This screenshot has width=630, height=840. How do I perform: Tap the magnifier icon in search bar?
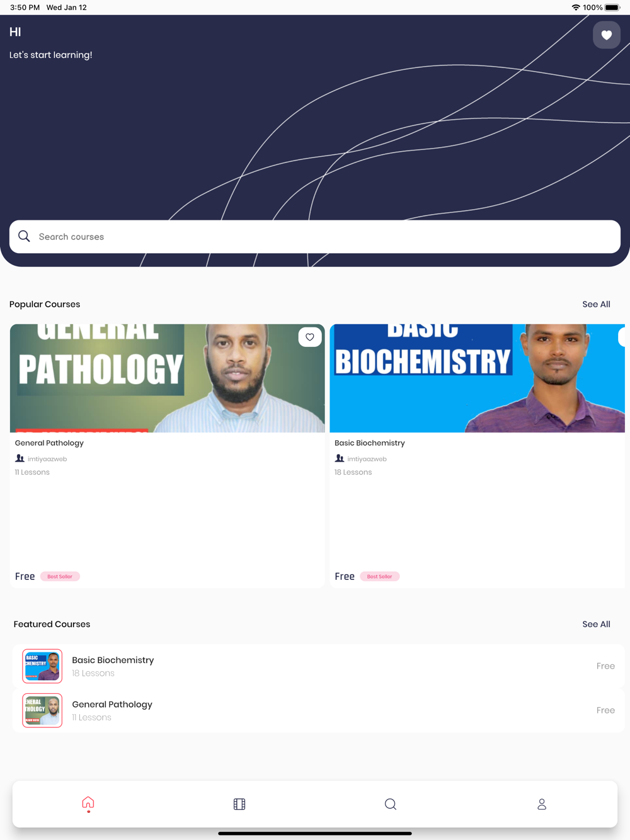tap(24, 236)
